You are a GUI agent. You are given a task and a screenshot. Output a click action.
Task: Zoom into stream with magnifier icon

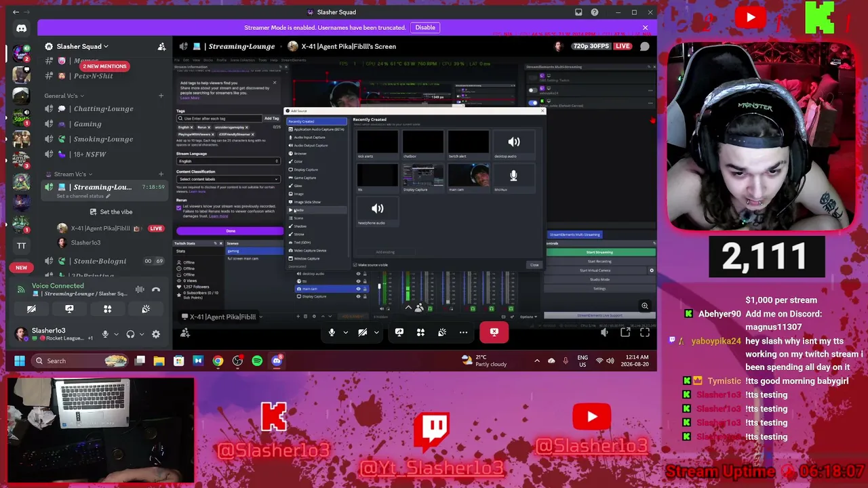pos(645,306)
